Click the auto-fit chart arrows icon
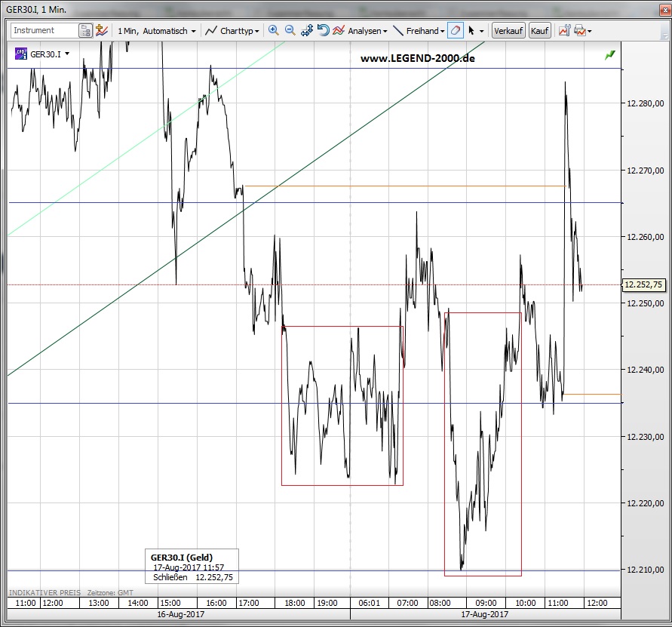This screenshot has height=627, width=672. 307,31
